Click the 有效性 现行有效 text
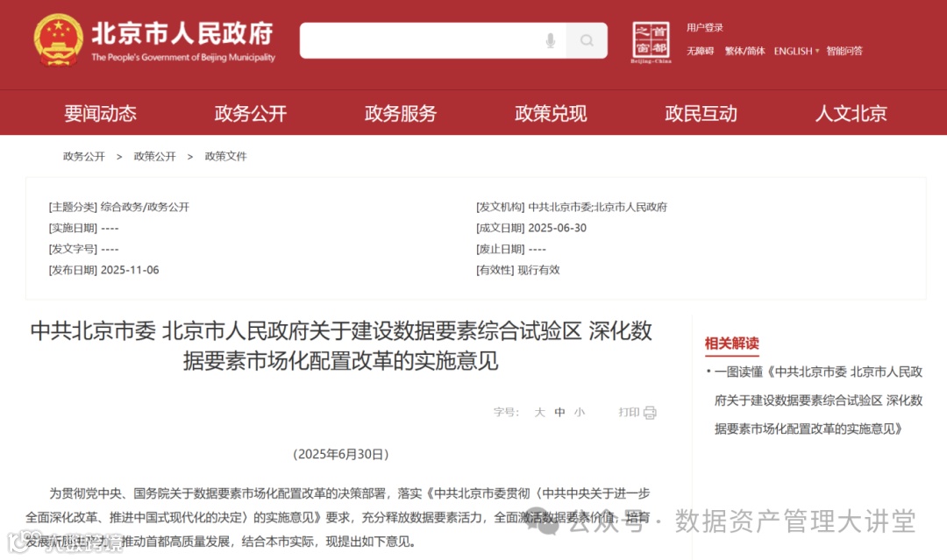 click(518, 270)
